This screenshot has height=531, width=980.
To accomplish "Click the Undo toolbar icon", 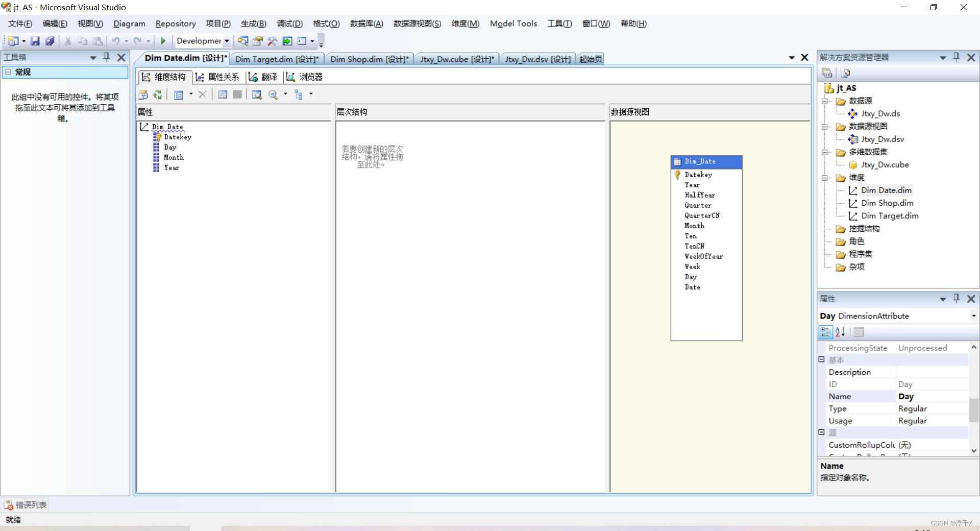I will click(x=116, y=41).
